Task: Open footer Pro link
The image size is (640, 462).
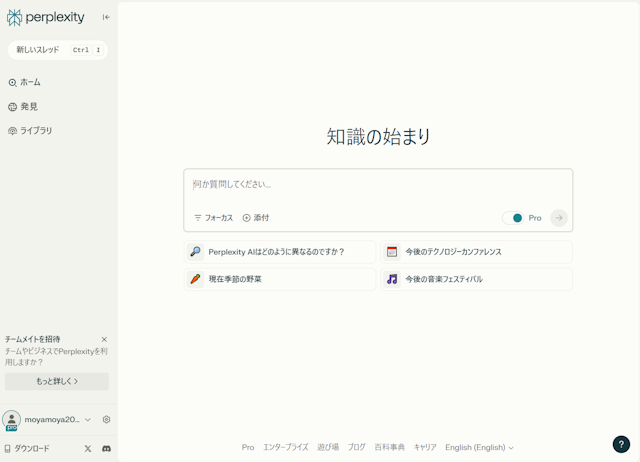Action: pos(248,447)
